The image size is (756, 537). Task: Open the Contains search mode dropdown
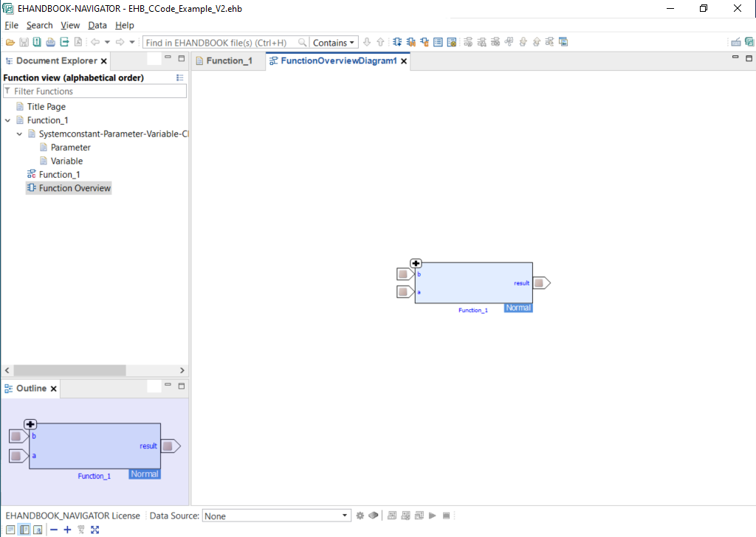334,43
